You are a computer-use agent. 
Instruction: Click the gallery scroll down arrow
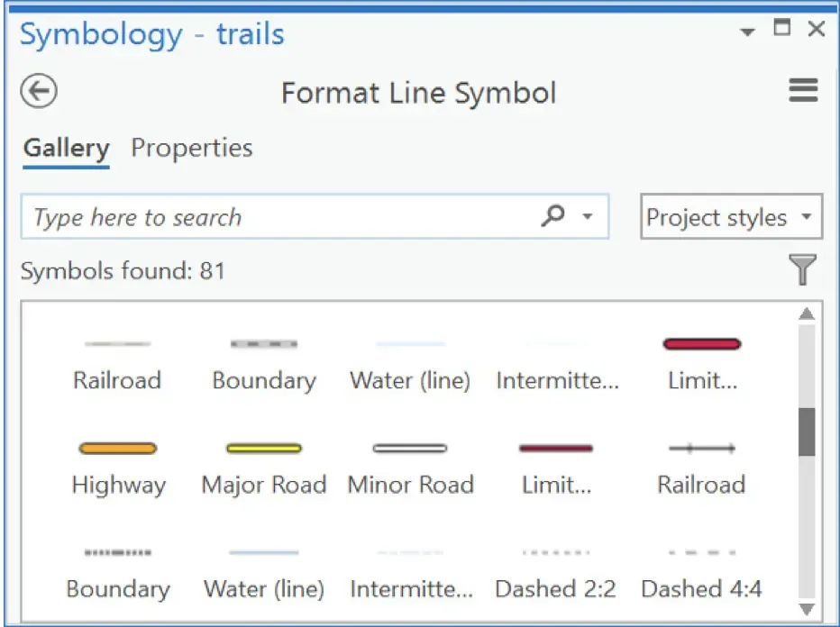click(807, 609)
